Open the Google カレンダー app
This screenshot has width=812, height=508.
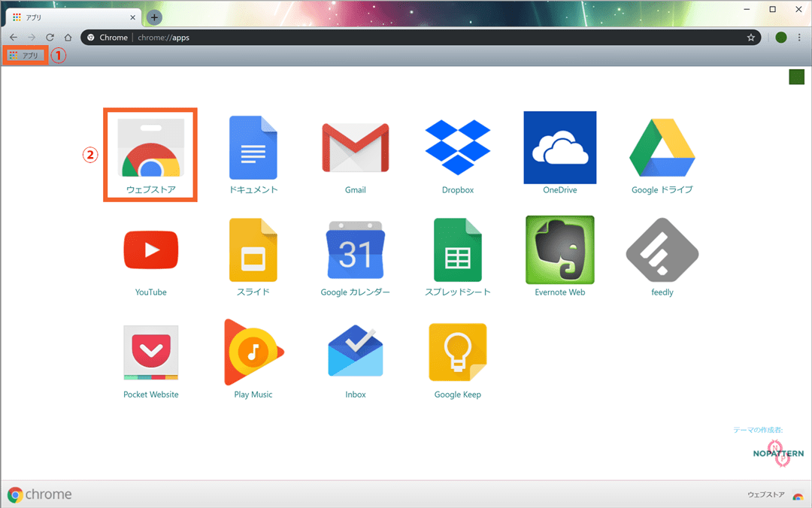[355, 257]
